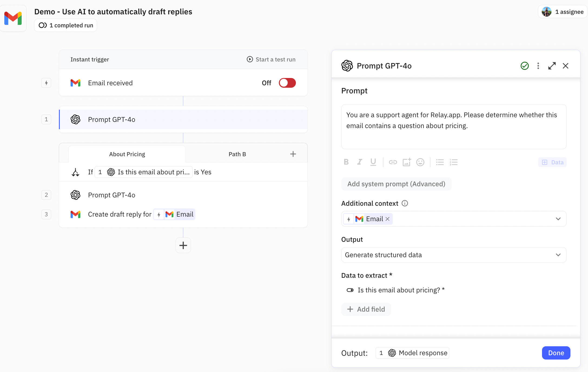Open the 1 completed run badge
This screenshot has height=372, width=588.
(66, 25)
